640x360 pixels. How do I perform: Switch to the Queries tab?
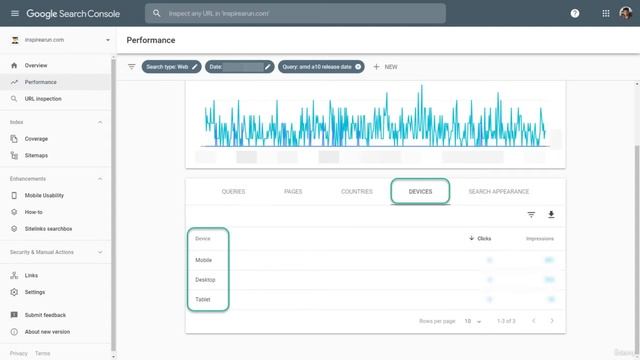click(233, 191)
